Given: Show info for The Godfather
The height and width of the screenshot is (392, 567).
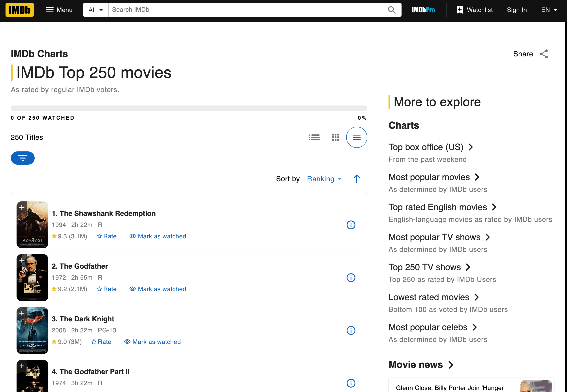Looking at the screenshot, I should [x=351, y=278].
